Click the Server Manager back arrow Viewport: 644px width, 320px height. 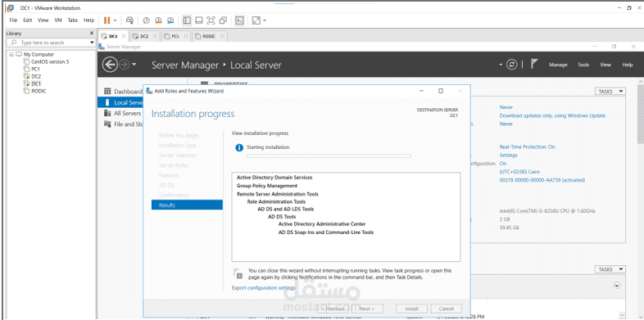[110, 65]
